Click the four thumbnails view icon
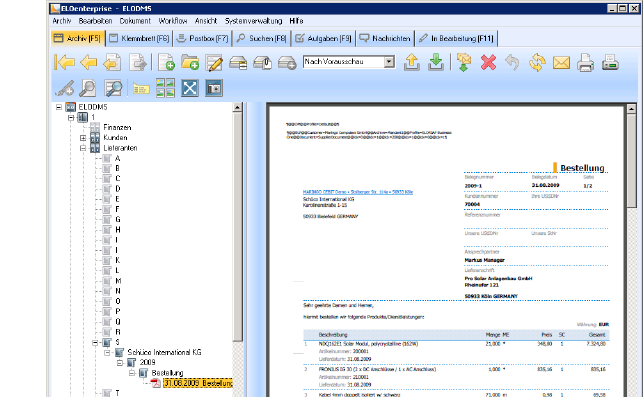Image resolution: width=643 pixels, height=397 pixels. coord(165,88)
